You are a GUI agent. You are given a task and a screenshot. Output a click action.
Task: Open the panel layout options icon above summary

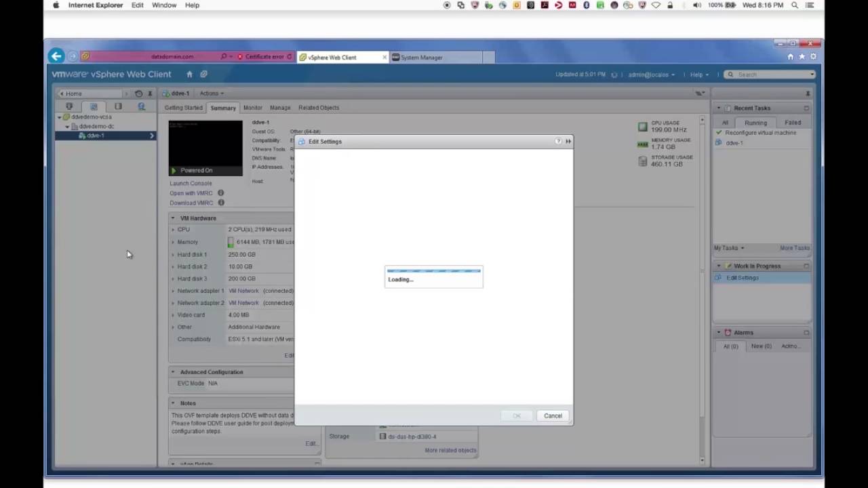(x=700, y=94)
